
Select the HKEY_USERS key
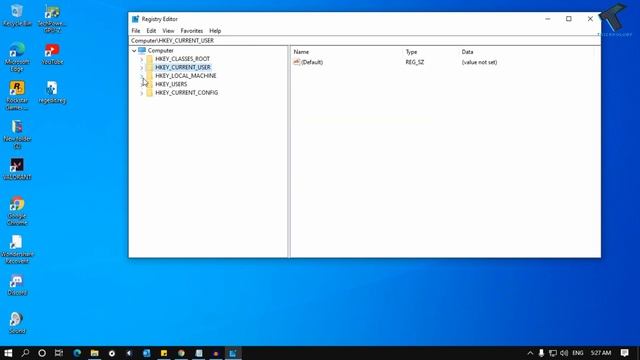pyautogui.click(x=171, y=84)
